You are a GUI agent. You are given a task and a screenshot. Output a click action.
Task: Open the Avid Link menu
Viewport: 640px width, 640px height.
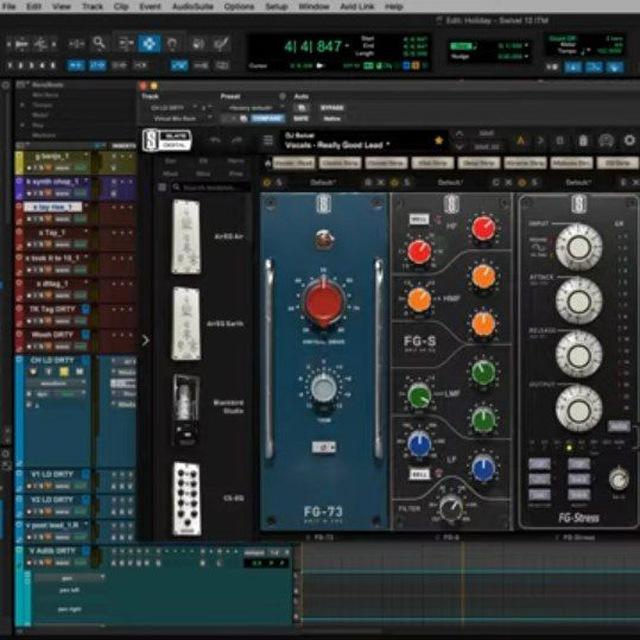click(x=357, y=7)
